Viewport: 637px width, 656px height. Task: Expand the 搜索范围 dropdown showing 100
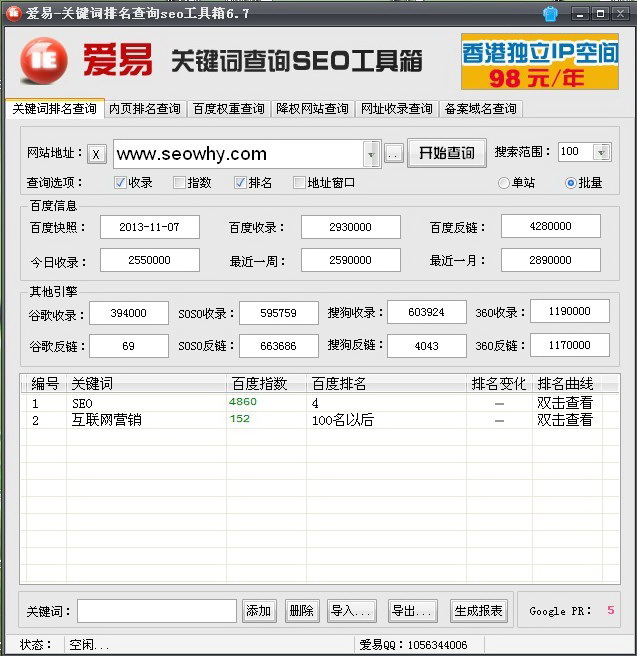tap(602, 152)
